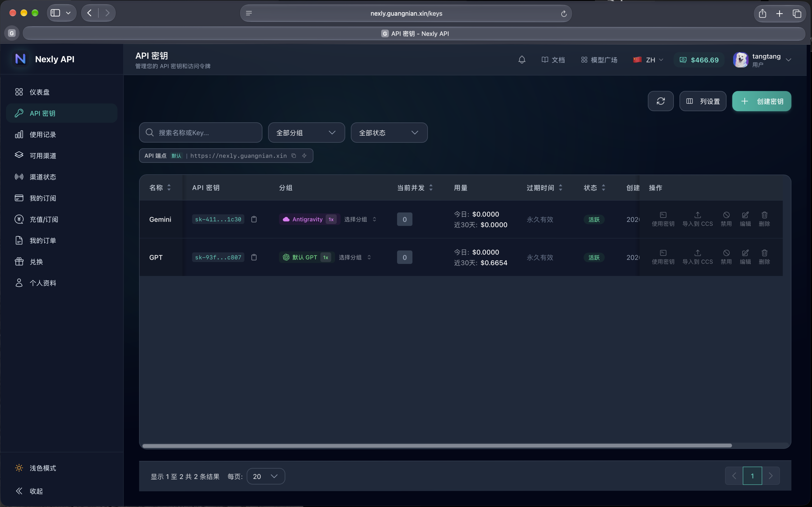Image resolution: width=812 pixels, height=507 pixels.
Task: Toggle 浅色模式 light mode
Action: (x=62, y=468)
